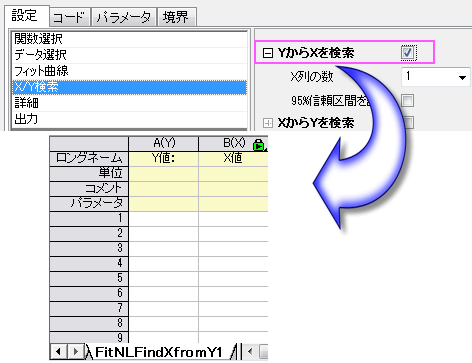Image resolution: width=472 pixels, height=363 pixels.
Task: Select the パラメータ row header
Action: pyautogui.click(x=89, y=203)
